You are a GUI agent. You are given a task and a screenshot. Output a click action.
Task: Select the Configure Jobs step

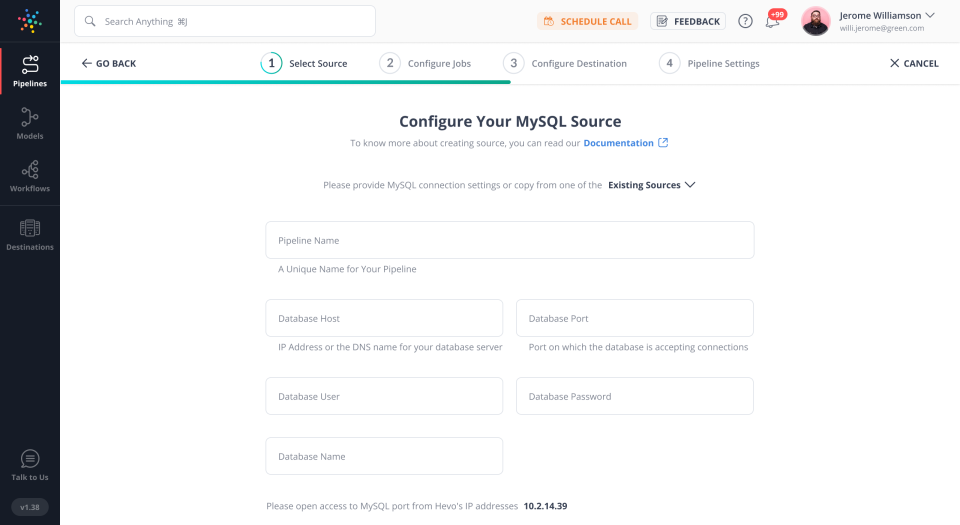click(426, 64)
